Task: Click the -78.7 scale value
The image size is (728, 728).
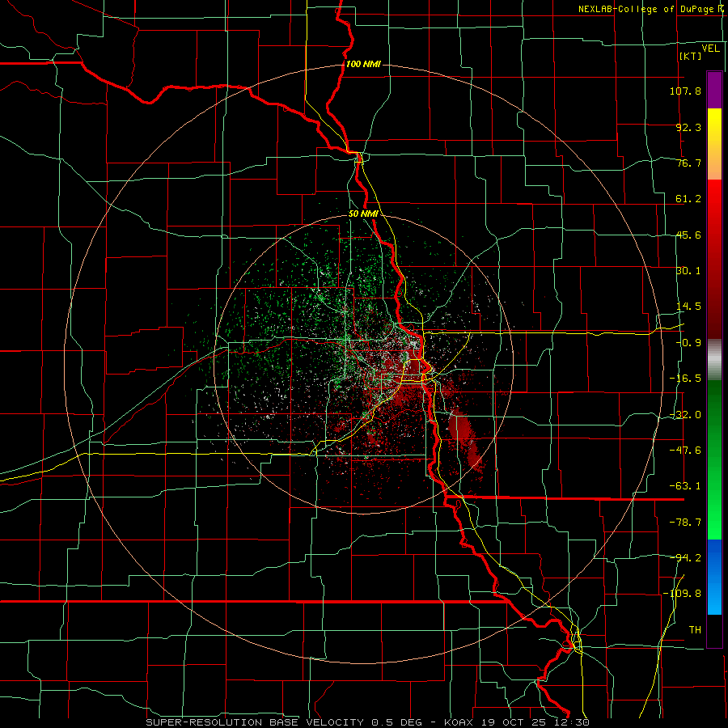Action: (685, 523)
